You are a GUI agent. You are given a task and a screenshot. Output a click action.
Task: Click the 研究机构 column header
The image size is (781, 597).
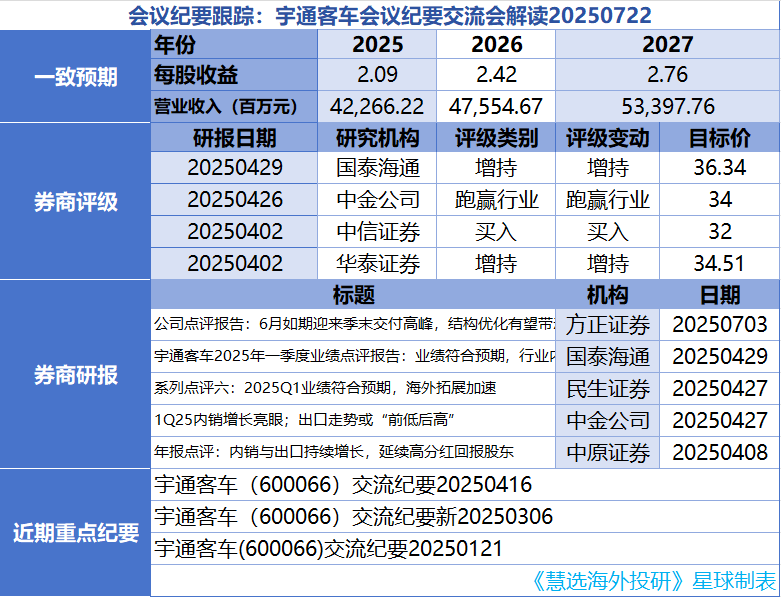coord(378,138)
